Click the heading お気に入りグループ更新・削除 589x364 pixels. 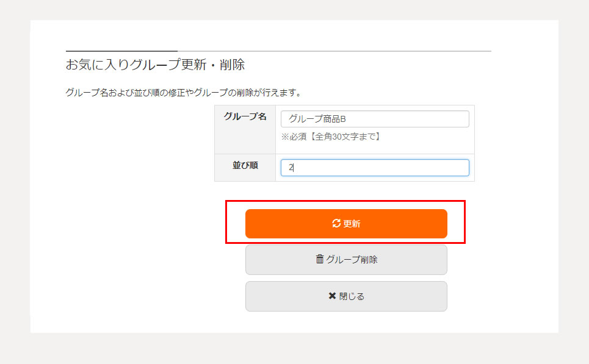(155, 65)
